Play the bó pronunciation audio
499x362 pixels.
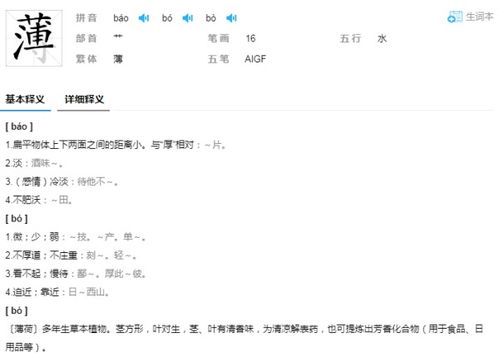coord(188,18)
